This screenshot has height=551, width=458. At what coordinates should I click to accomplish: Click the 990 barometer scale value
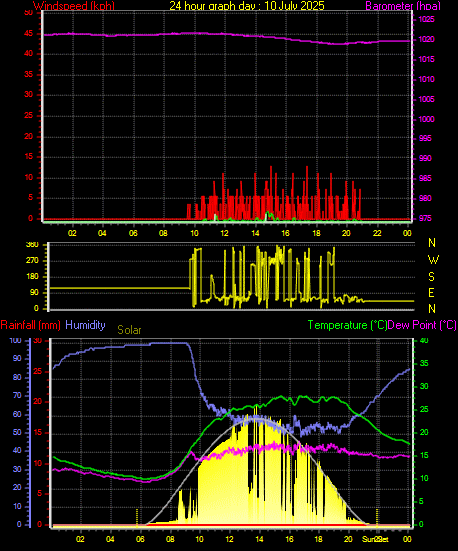[425, 158]
